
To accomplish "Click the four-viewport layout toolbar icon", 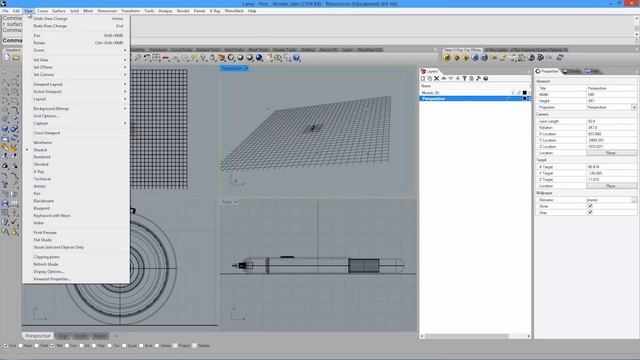I will [x=156, y=58].
